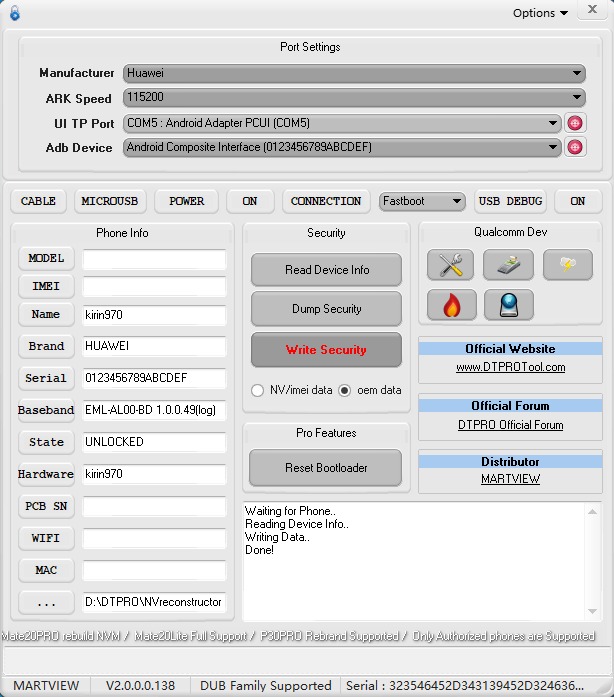
Task: Open the Manufacturer dropdown showing Huawei
Action: tap(354, 73)
